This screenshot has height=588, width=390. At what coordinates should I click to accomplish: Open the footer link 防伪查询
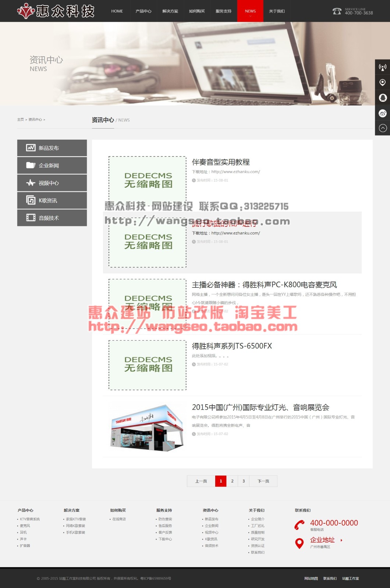click(x=165, y=519)
